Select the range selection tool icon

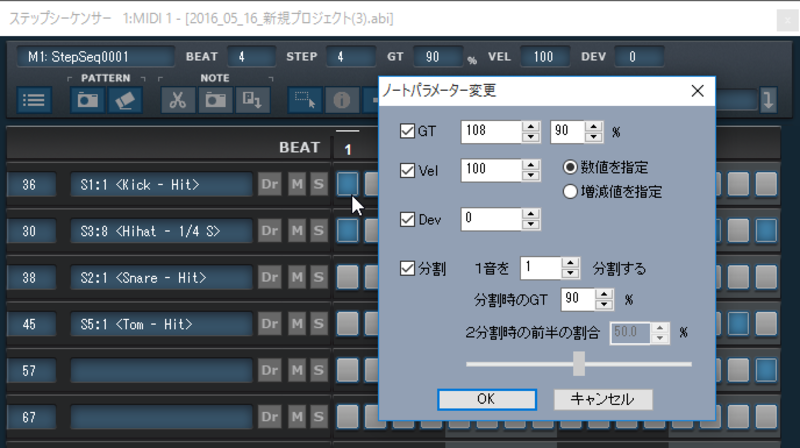pyautogui.click(x=305, y=100)
